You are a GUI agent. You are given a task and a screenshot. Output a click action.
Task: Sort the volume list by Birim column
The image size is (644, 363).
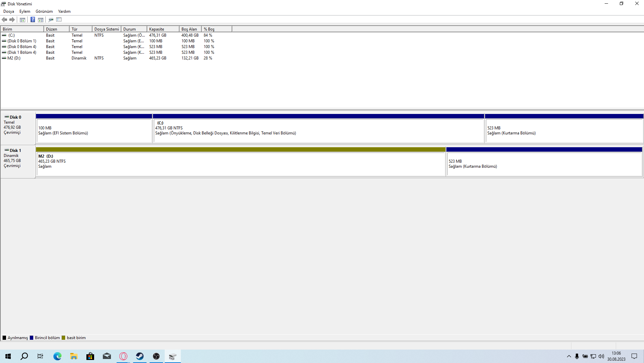coord(22,29)
